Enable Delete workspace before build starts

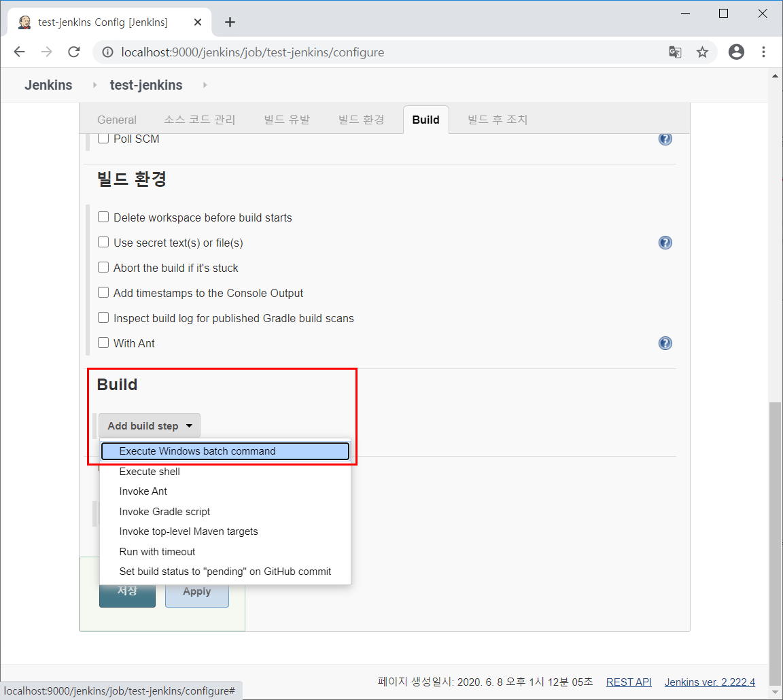click(103, 217)
